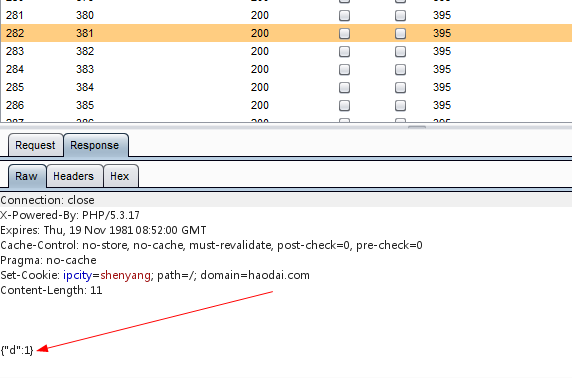Tick the second checkbox in row 281
572x378 pixels.
(400, 15)
